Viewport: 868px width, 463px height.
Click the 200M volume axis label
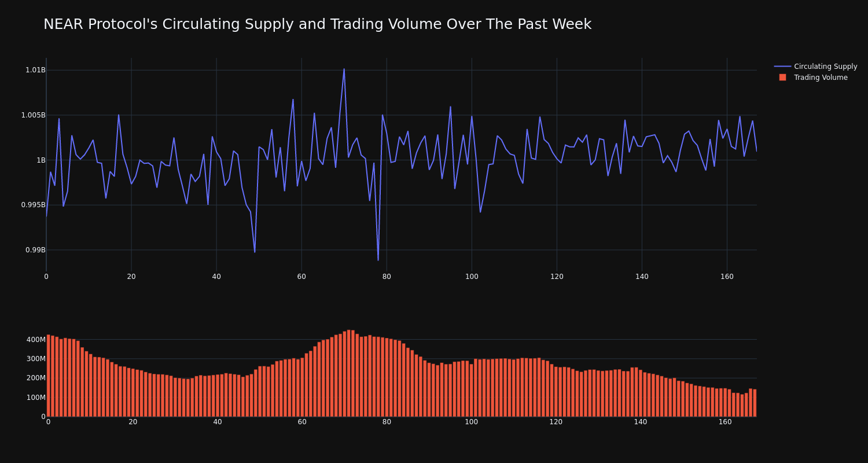(x=35, y=378)
